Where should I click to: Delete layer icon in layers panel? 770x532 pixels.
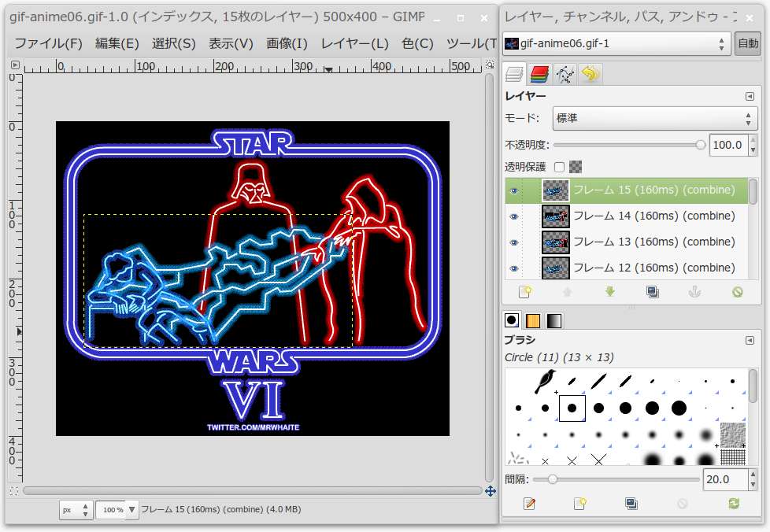(x=737, y=293)
